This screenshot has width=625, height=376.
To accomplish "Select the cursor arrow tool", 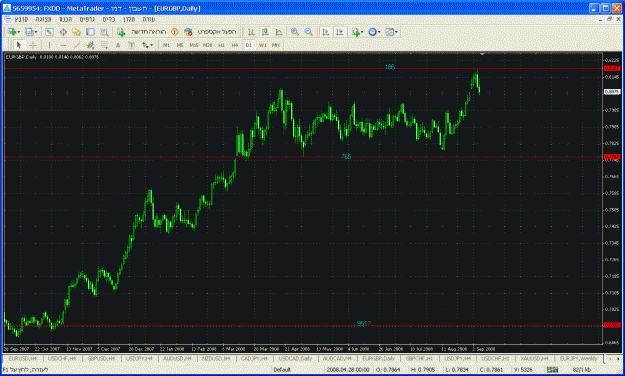I will tap(19, 45).
